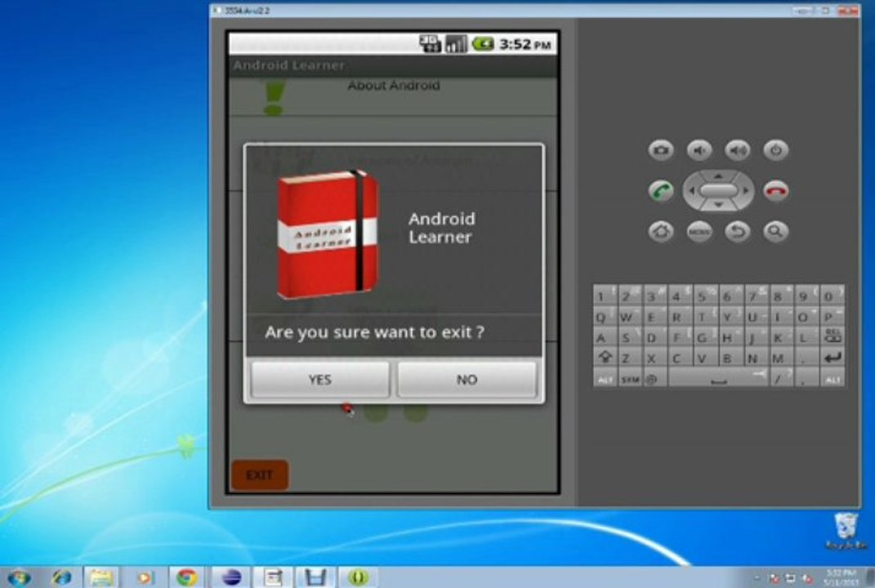Open Windows Media Player from the taskbar

144,577
